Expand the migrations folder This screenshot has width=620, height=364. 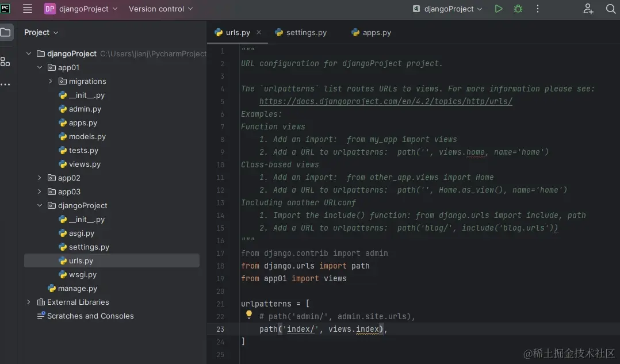pyautogui.click(x=50, y=81)
